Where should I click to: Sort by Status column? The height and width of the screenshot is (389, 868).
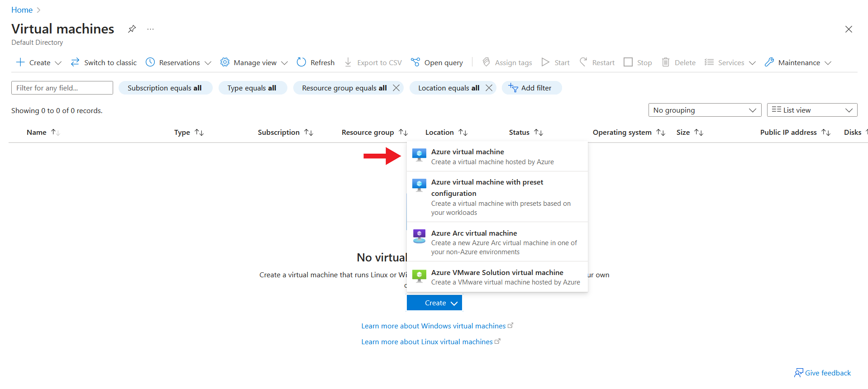(x=526, y=132)
